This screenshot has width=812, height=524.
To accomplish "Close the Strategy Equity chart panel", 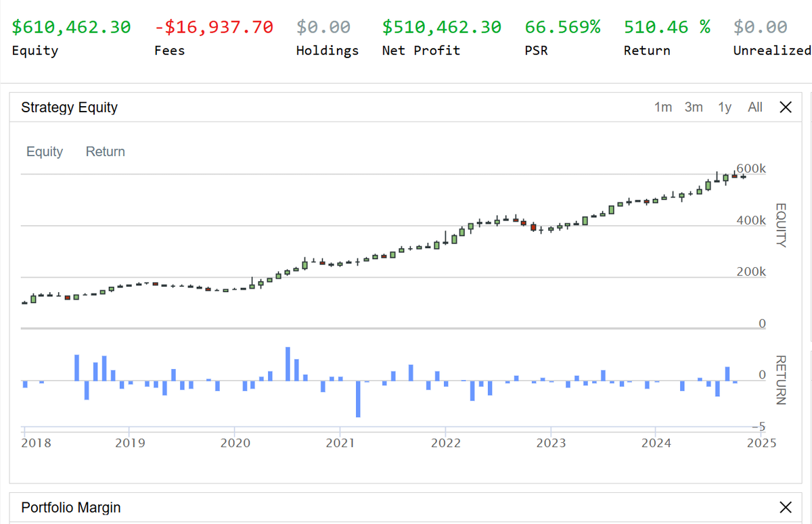I will (785, 107).
